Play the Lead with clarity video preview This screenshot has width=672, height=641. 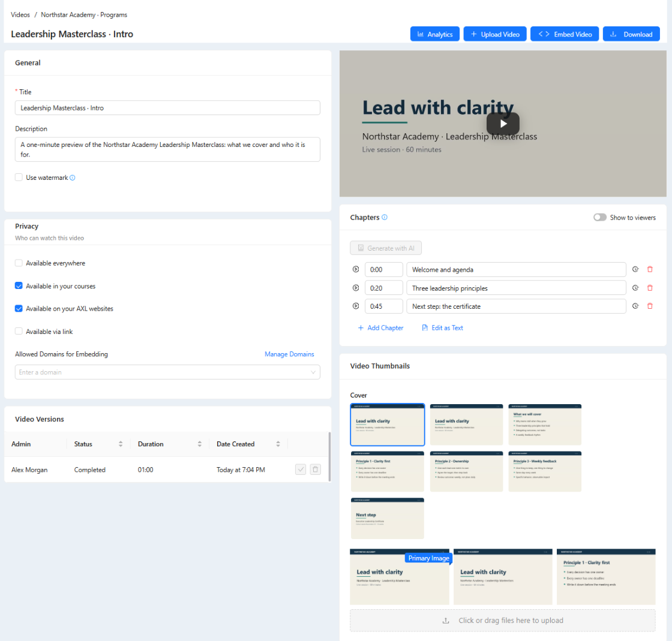coord(503,124)
